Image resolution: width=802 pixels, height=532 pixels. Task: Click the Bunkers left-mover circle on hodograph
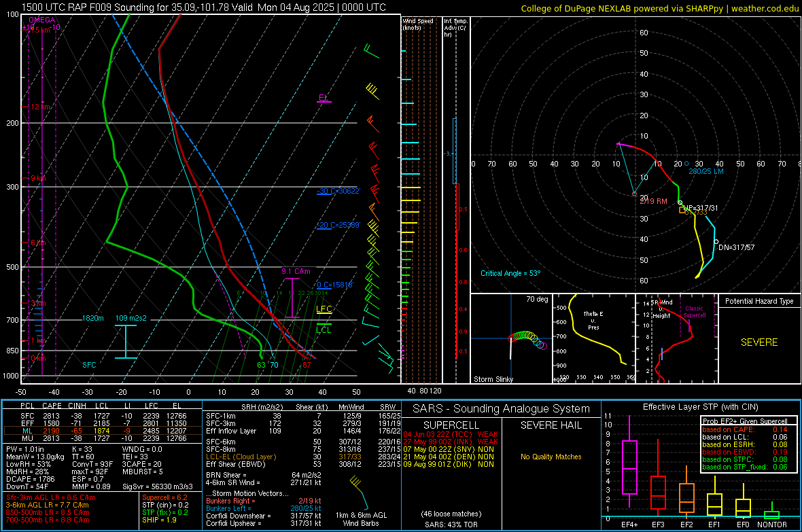(x=686, y=164)
